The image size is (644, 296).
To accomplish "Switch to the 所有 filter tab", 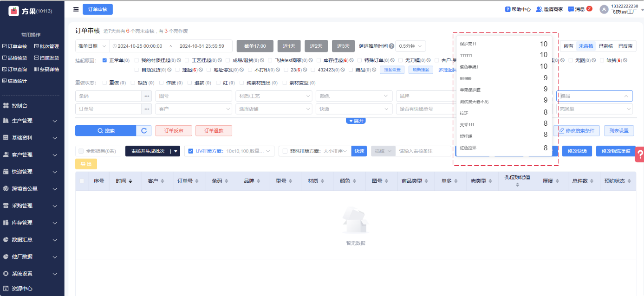I will click(x=568, y=46).
